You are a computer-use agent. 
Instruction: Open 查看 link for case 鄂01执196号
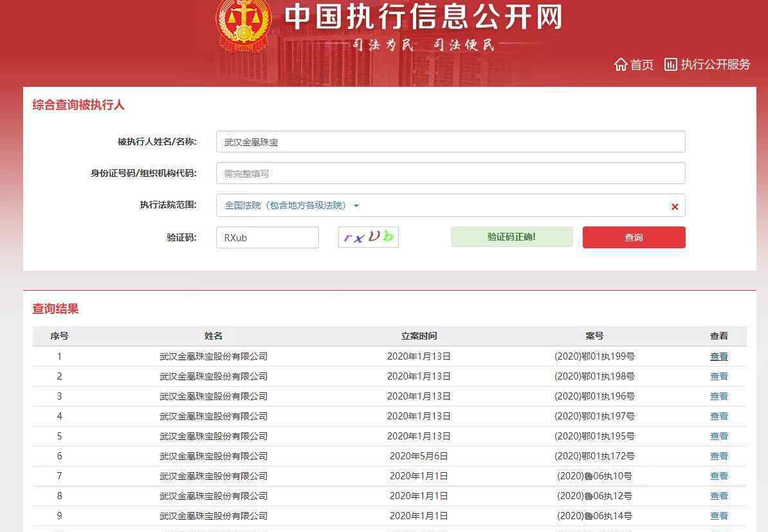pyautogui.click(x=718, y=396)
